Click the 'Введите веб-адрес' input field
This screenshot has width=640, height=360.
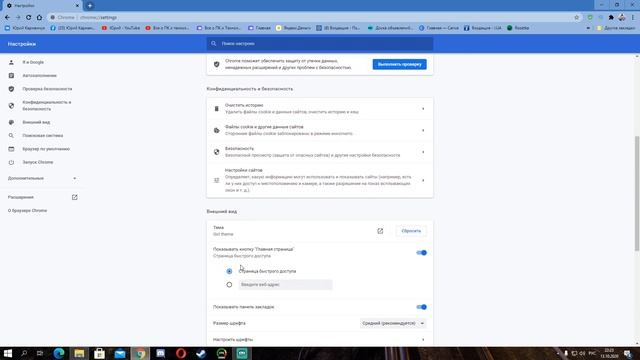click(285, 284)
